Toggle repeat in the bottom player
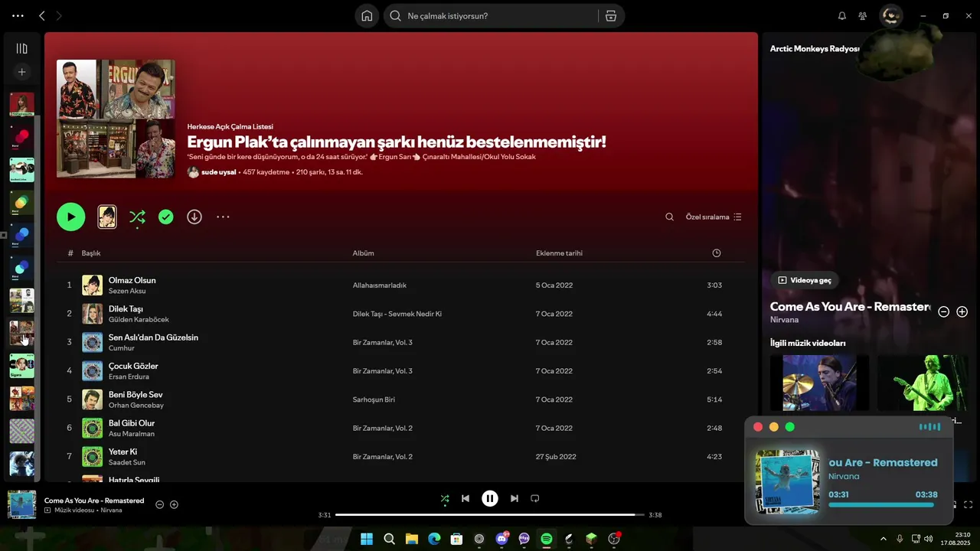Image resolution: width=980 pixels, height=551 pixels. click(535, 498)
